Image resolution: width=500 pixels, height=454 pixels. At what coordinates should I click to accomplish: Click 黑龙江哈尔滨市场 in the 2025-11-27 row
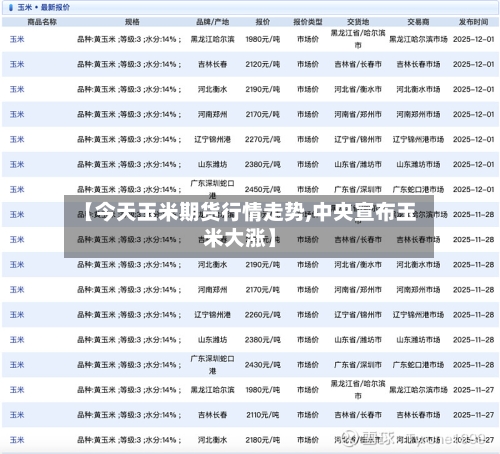coord(418,390)
